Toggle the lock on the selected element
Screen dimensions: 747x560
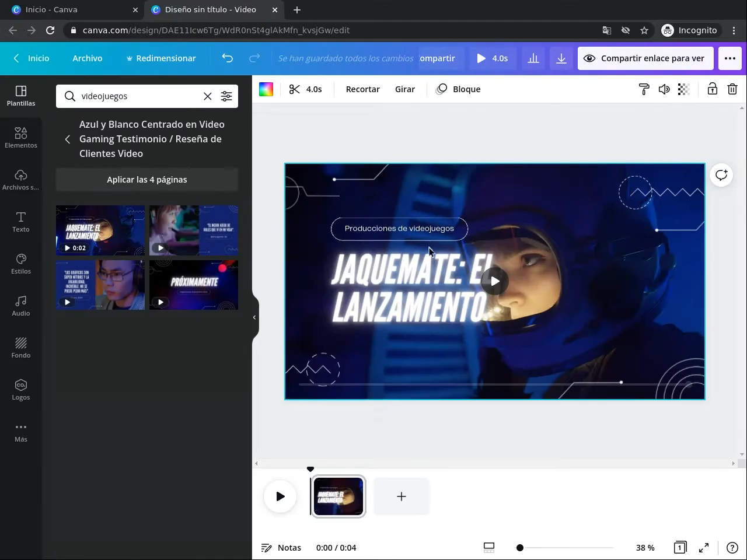click(x=712, y=89)
